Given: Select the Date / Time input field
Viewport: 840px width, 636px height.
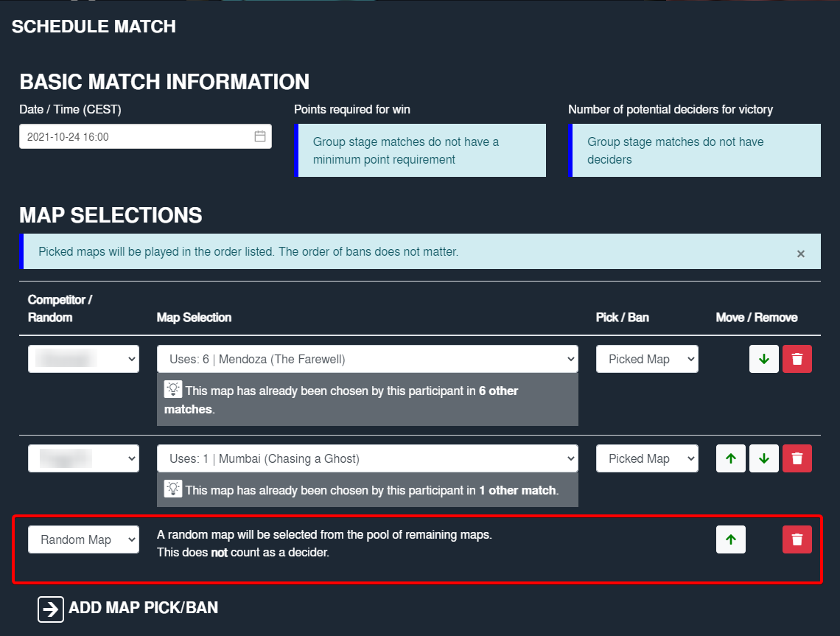Looking at the screenshot, I should pyautogui.click(x=133, y=136).
